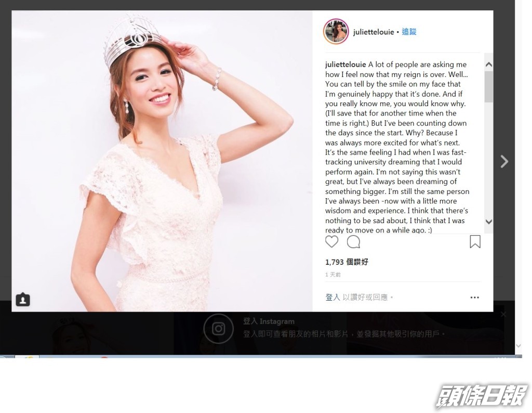Follow julietteloue via 追蹤 link
This screenshot has height=413, width=532.
409,32
